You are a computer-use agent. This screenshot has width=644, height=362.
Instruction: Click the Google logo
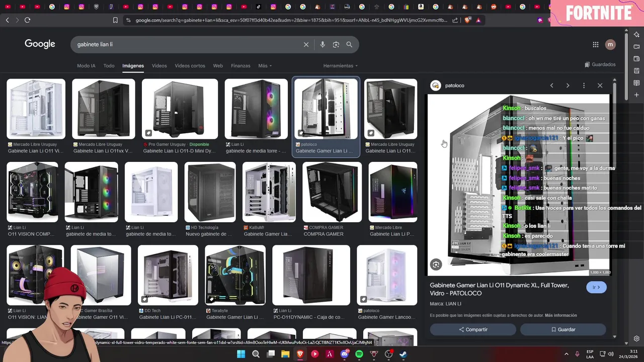pyautogui.click(x=40, y=44)
